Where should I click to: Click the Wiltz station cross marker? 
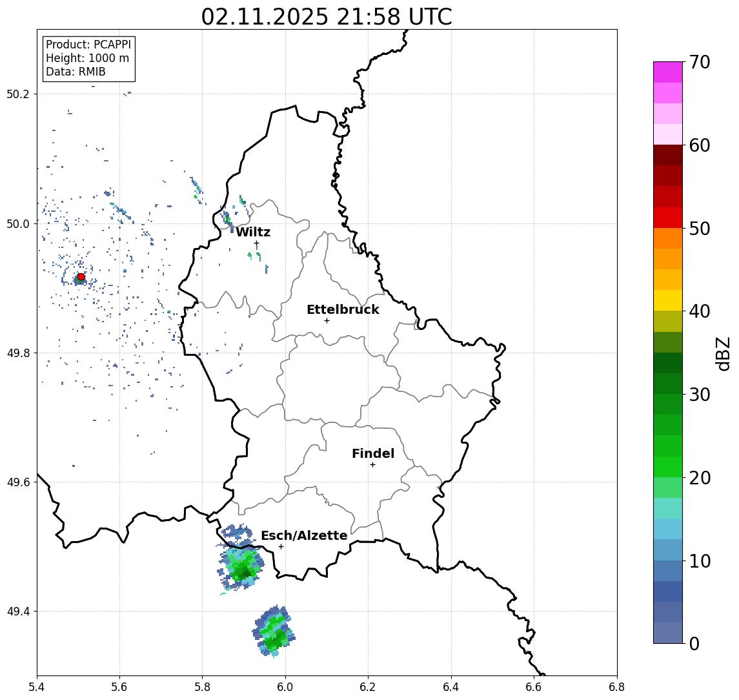[256, 243]
